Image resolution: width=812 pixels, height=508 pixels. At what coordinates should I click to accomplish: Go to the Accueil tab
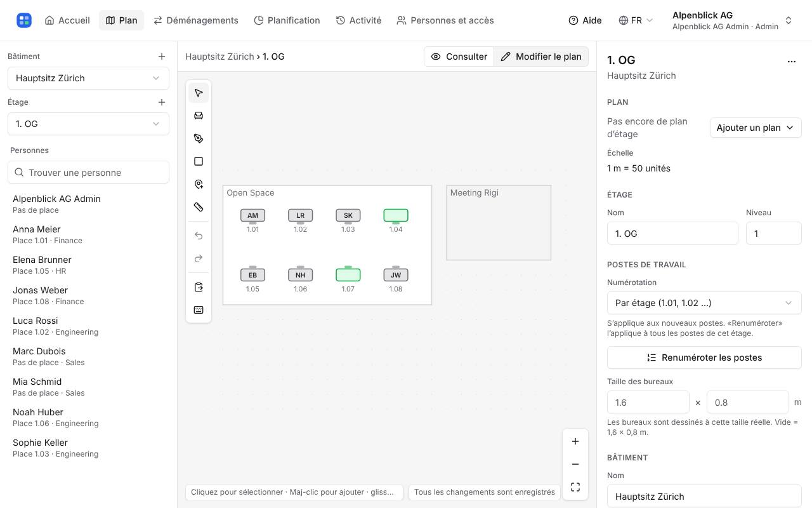[67, 20]
